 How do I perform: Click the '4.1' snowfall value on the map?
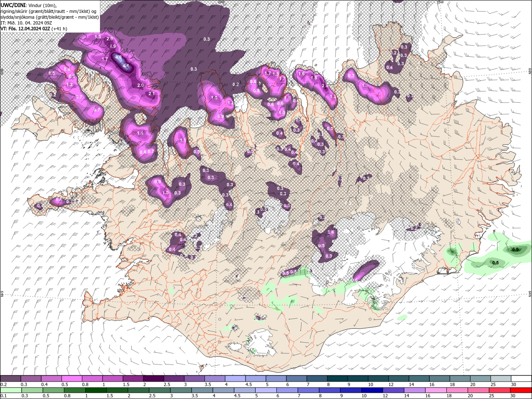pyautogui.click(x=126, y=66)
